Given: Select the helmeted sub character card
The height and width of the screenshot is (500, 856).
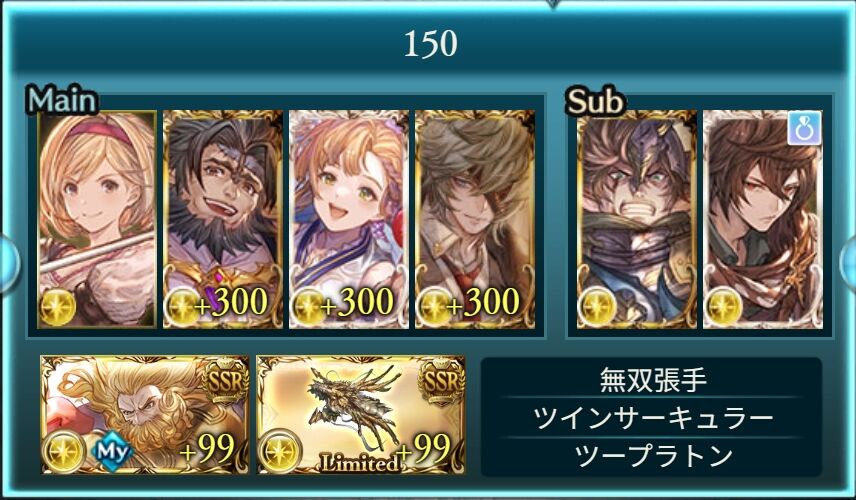Looking at the screenshot, I should click(x=637, y=219).
